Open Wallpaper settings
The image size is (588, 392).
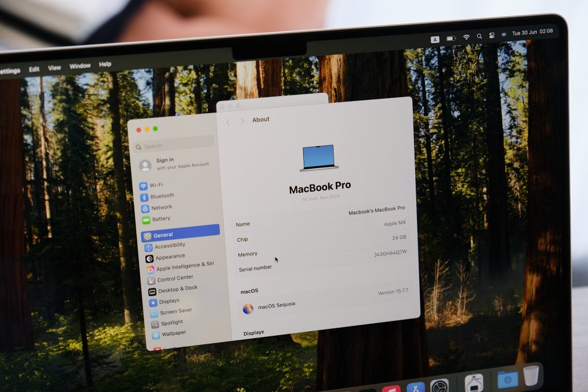click(x=169, y=333)
